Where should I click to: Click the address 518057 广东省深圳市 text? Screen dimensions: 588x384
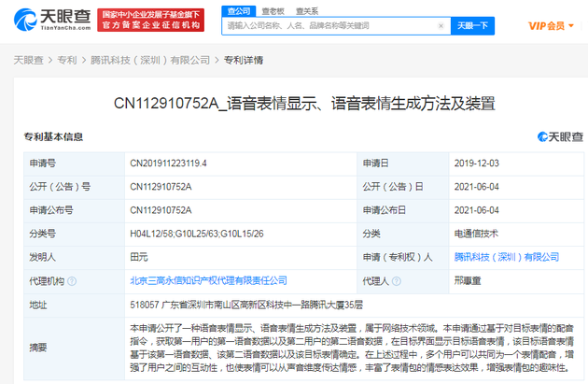pos(246,305)
